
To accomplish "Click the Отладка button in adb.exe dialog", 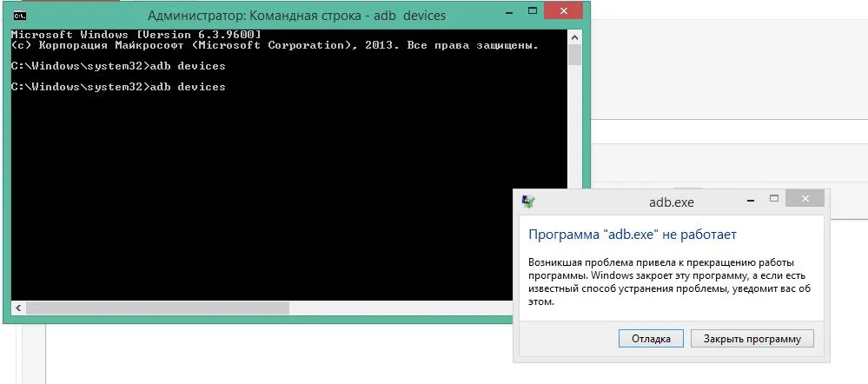I will [651, 339].
